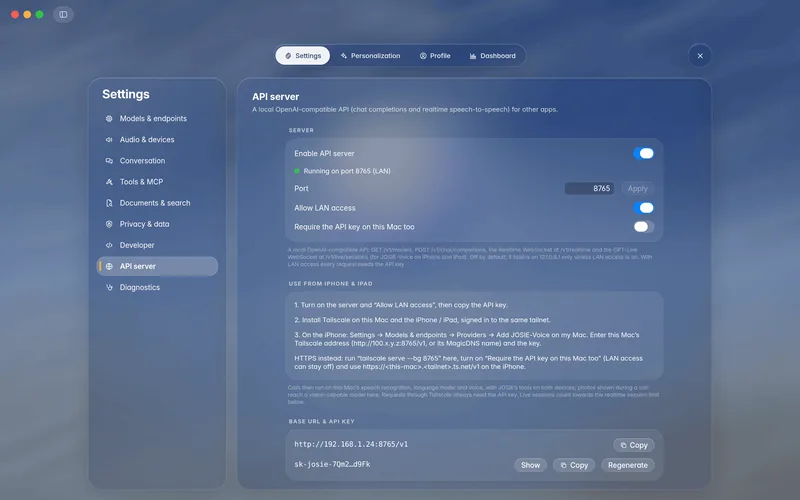This screenshot has height=500, width=800.
Task: Close the settings overlay with X
Action: [x=700, y=56]
